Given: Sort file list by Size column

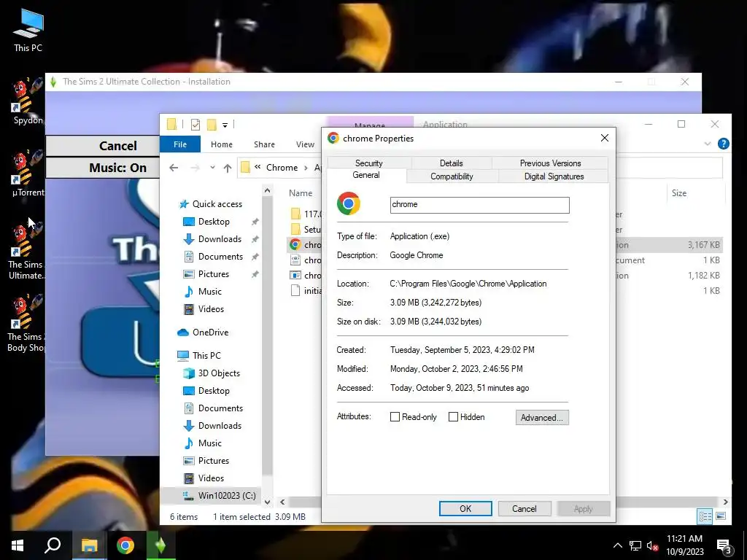Looking at the screenshot, I should click(x=679, y=192).
